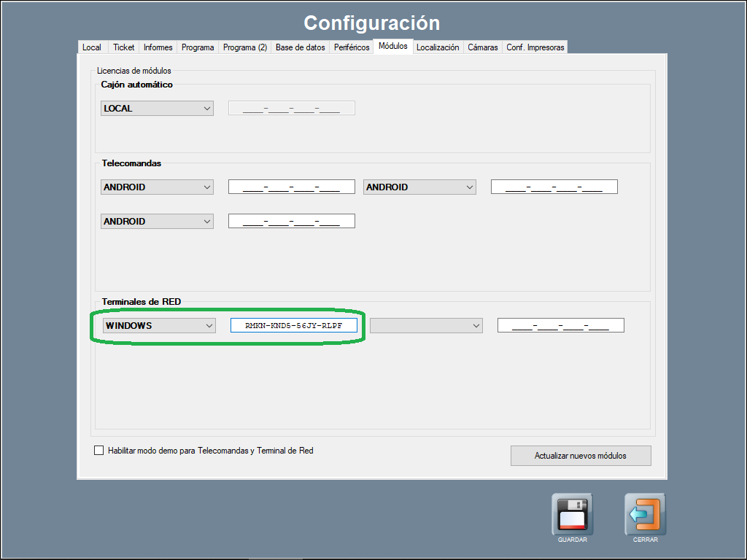747x560 pixels.
Task: Select the Base de datos tab
Action: click(300, 47)
